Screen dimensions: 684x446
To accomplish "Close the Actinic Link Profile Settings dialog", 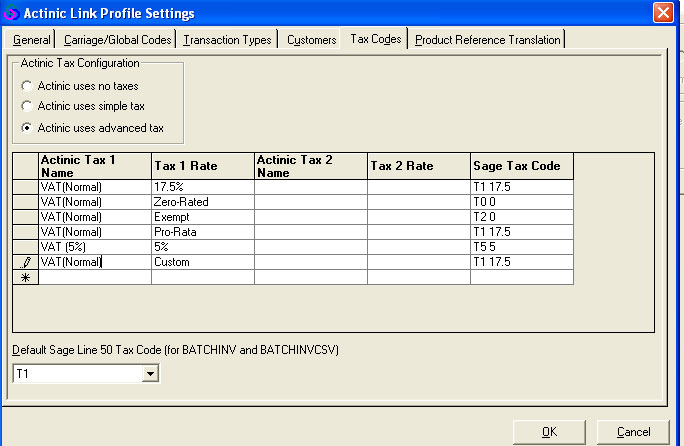I will point(662,13).
